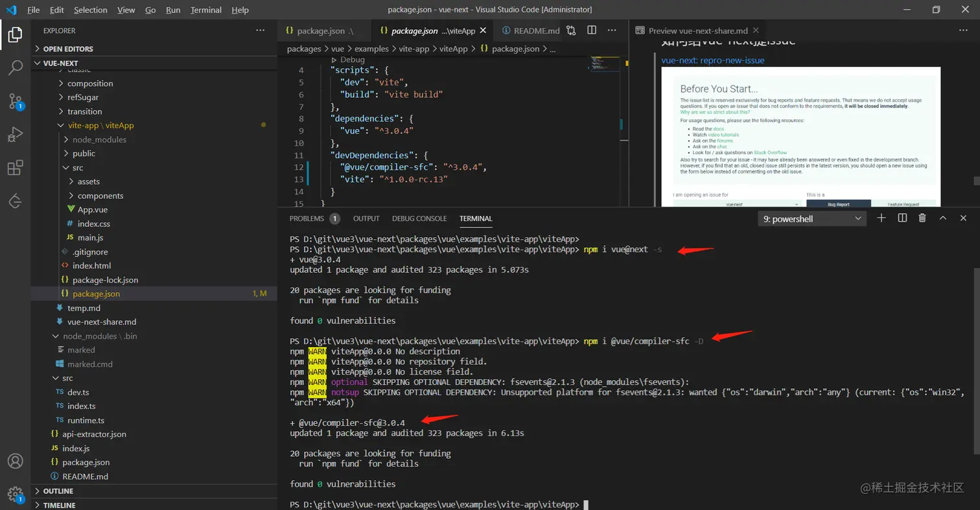Open the Accounts menu icon
The width and height of the screenshot is (980, 510).
15,461
